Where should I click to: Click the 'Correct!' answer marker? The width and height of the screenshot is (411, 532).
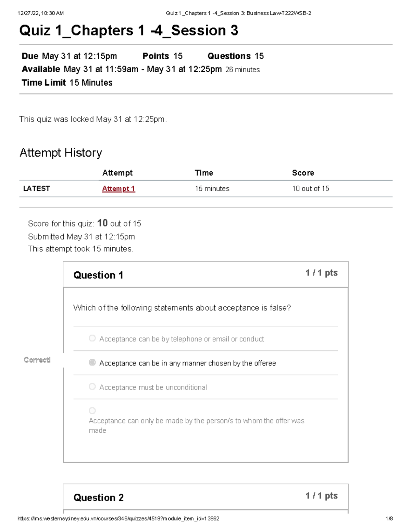coord(37,360)
